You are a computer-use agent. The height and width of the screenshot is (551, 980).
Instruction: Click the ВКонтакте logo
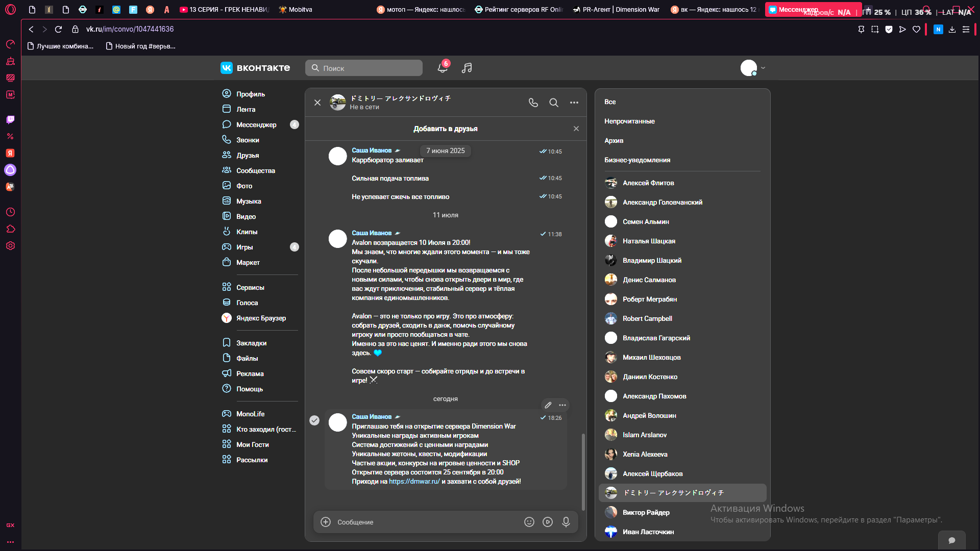[255, 68]
